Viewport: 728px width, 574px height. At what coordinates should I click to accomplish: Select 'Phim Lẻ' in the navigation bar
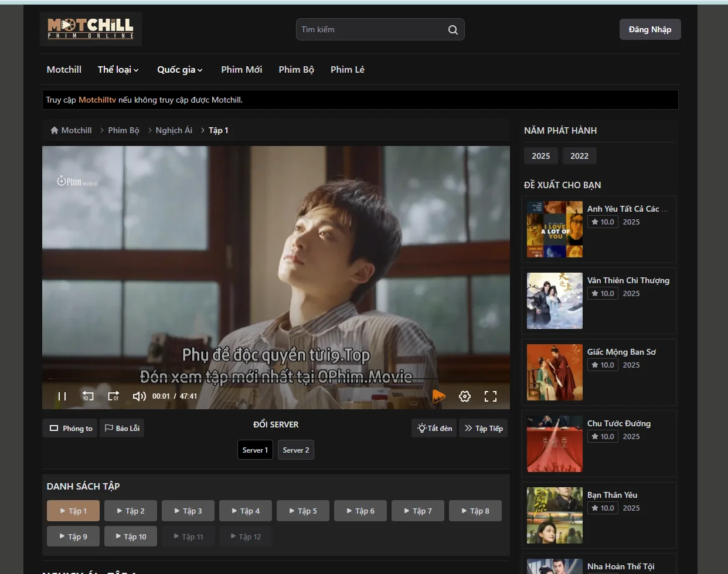pyautogui.click(x=347, y=69)
